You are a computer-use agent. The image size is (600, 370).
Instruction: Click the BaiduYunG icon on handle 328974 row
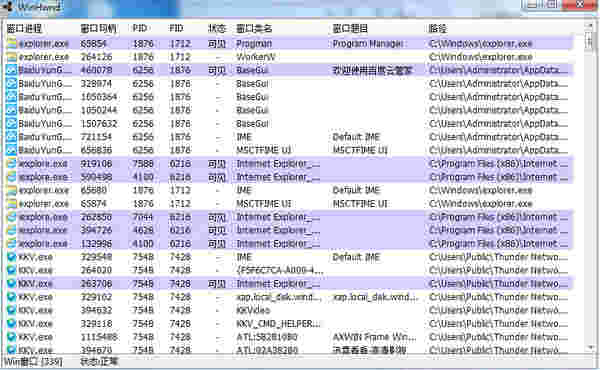[11, 83]
